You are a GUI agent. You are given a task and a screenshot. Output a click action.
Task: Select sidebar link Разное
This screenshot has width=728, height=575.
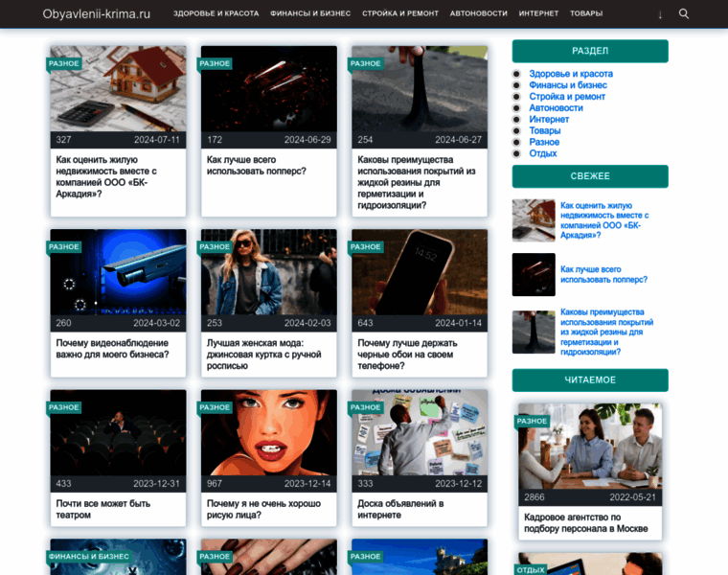(544, 142)
